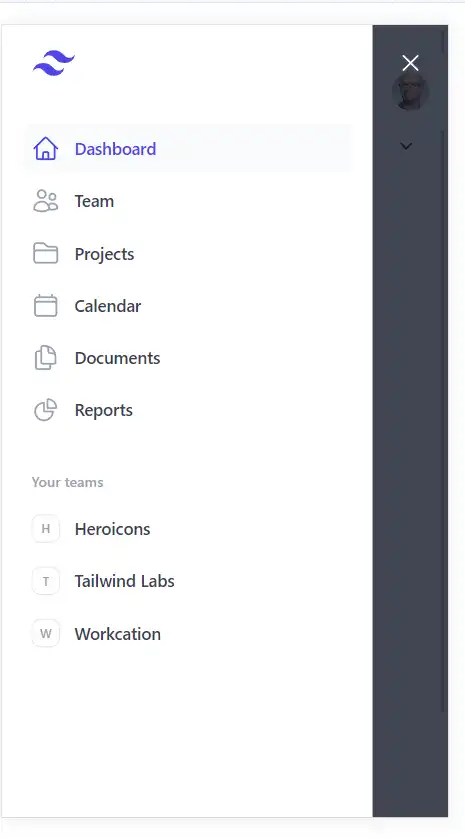Open the Documents link
The height and width of the screenshot is (838, 465).
point(188,358)
